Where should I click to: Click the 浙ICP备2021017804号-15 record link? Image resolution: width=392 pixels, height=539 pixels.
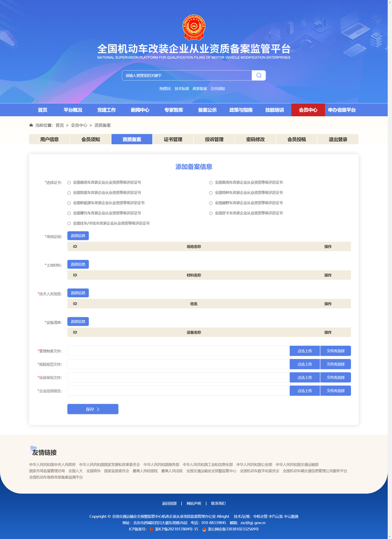(176, 529)
